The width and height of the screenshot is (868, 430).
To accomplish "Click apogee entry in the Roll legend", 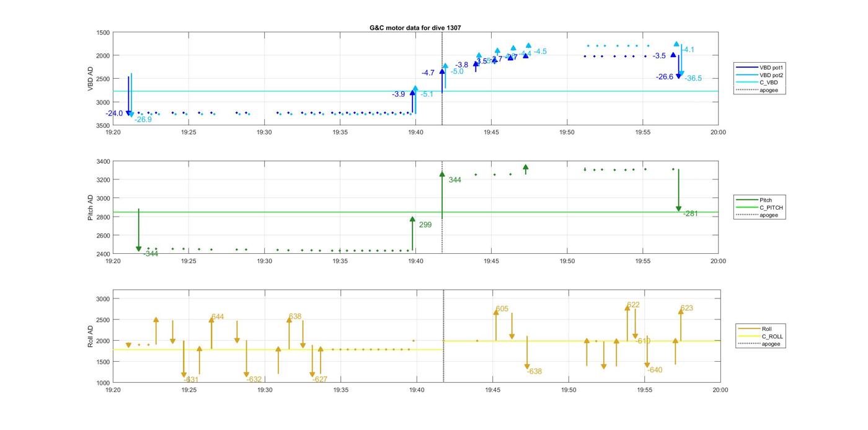I will (x=771, y=344).
